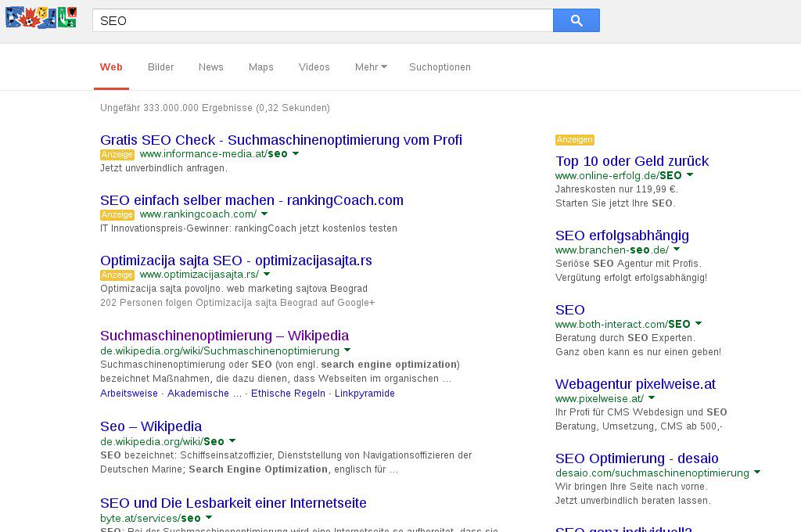Open Suchoptionen search tools
This screenshot has width=801, height=532.
(440, 67)
